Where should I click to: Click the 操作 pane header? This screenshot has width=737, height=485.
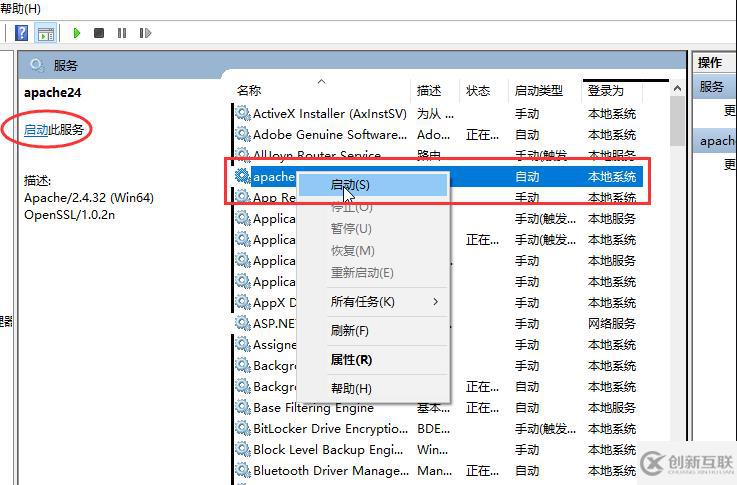pyautogui.click(x=709, y=63)
